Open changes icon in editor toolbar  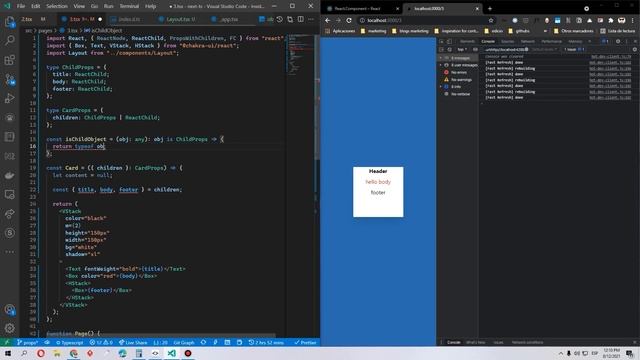[x=290, y=19]
